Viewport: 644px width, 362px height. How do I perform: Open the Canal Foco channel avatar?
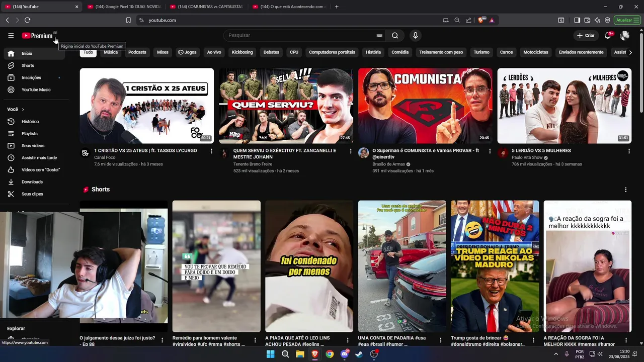coord(86,153)
